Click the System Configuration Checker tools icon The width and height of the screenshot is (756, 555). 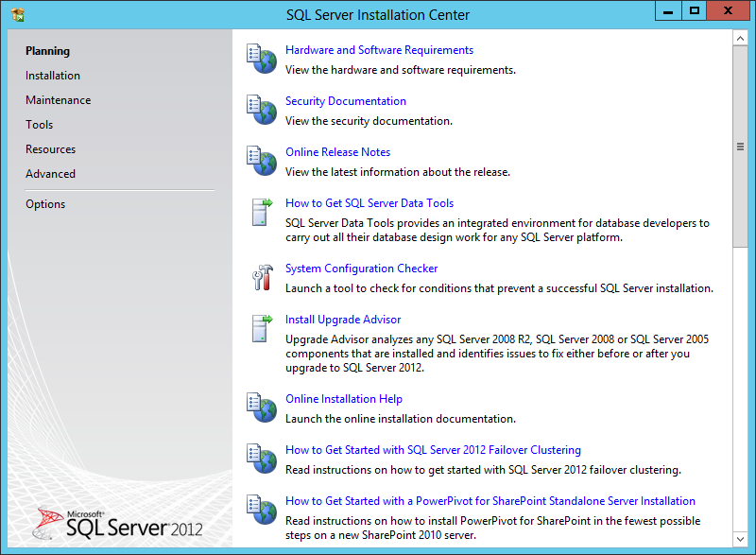pyautogui.click(x=260, y=277)
